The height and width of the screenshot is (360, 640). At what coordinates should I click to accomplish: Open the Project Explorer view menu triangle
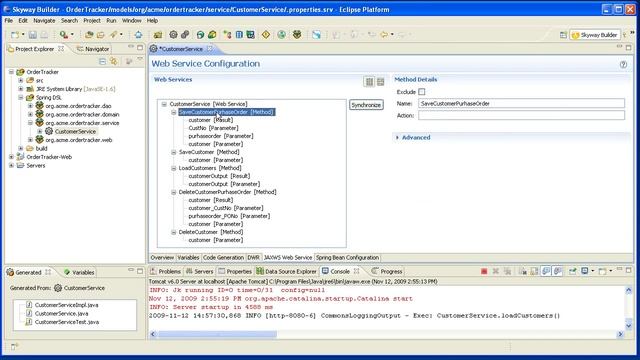pos(140,60)
